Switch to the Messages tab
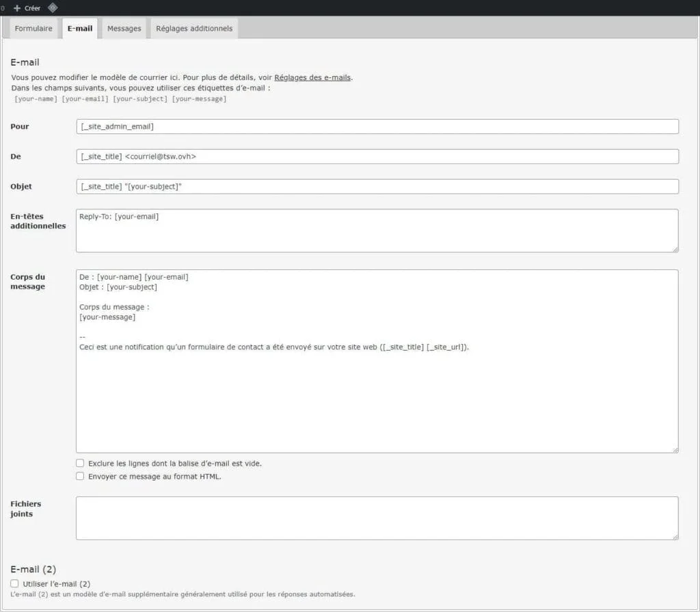 point(124,29)
